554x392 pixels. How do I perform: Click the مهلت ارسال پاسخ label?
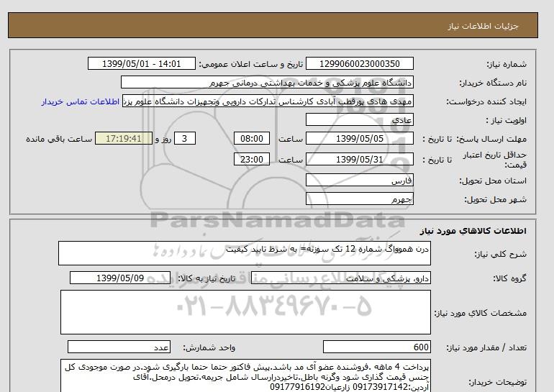(491, 139)
